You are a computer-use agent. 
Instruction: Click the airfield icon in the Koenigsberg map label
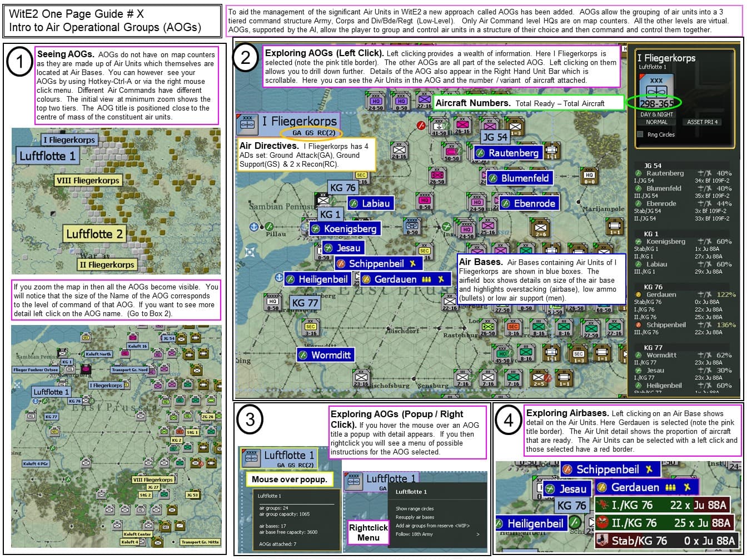click(x=315, y=229)
